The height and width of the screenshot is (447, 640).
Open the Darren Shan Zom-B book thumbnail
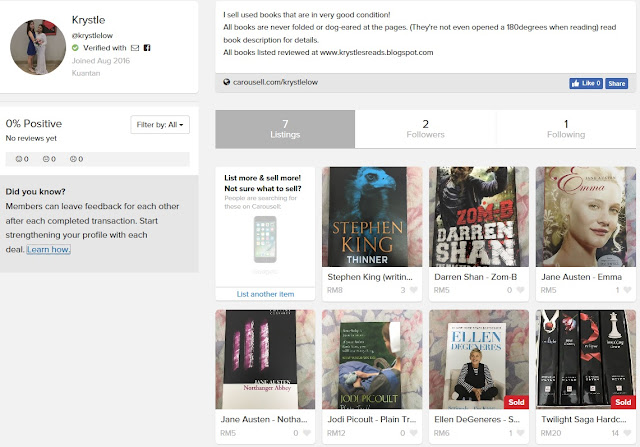coord(479,217)
